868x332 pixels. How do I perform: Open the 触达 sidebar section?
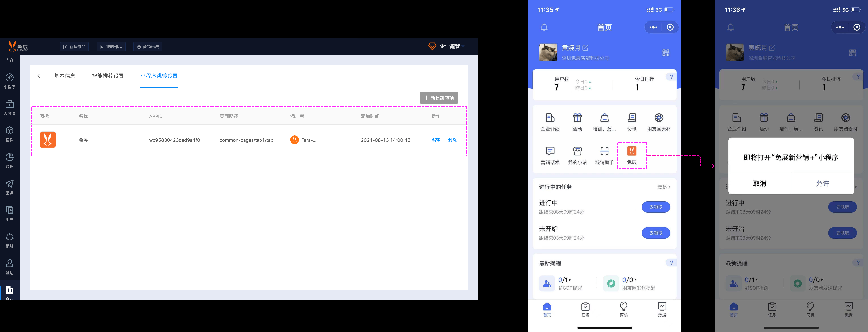pyautogui.click(x=9, y=267)
